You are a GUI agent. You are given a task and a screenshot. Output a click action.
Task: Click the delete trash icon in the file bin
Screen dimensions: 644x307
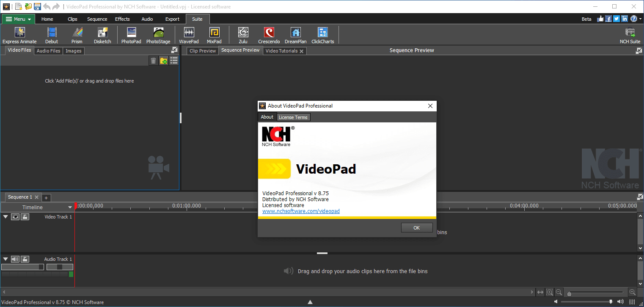tap(153, 61)
